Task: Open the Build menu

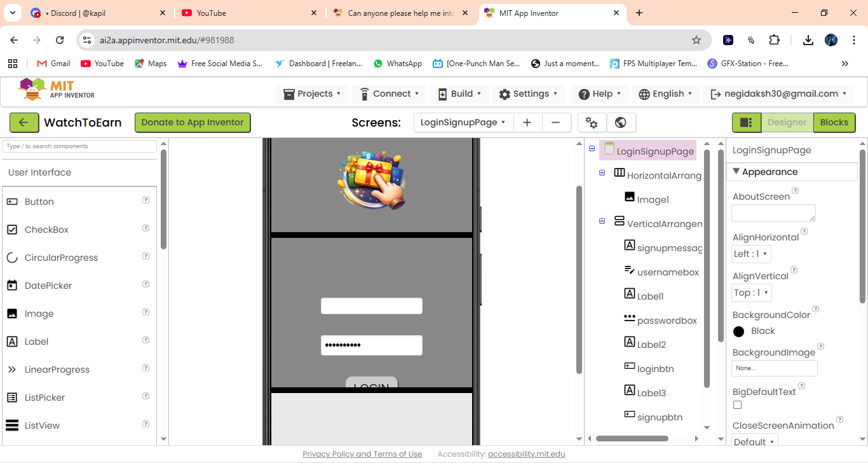Action: pyautogui.click(x=459, y=94)
